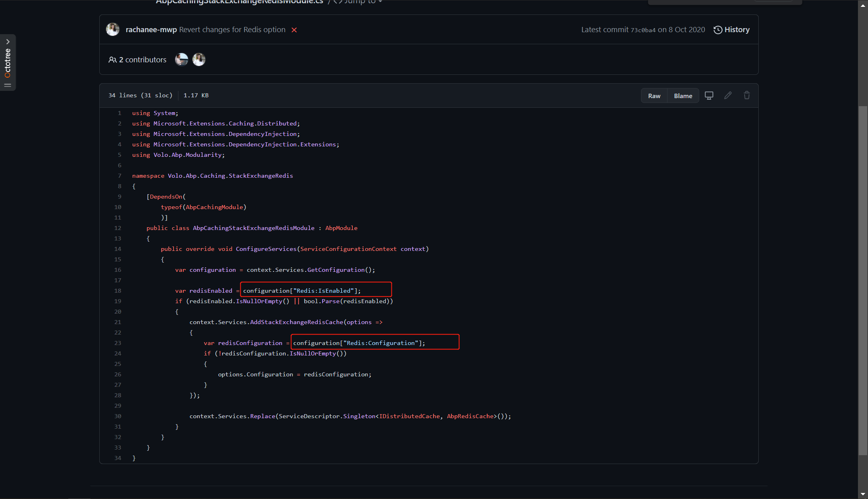Click the "Redis:IsEnabled" string

[x=323, y=291]
